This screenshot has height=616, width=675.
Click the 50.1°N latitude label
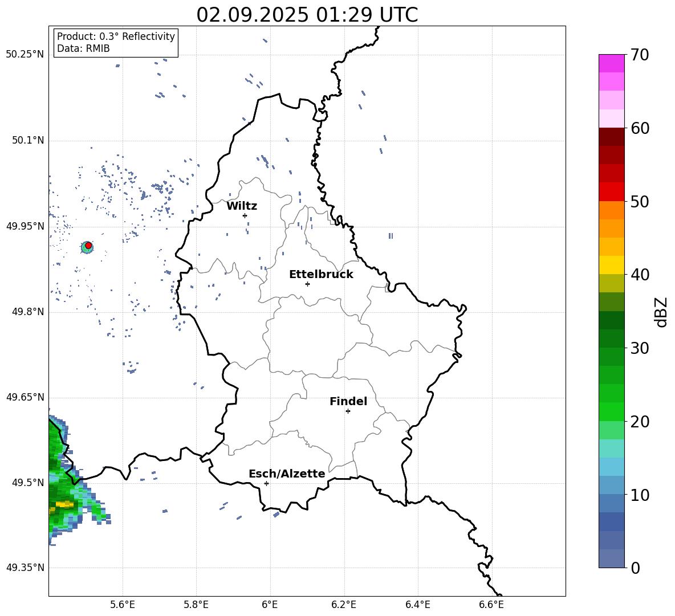(x=27, y=141)
